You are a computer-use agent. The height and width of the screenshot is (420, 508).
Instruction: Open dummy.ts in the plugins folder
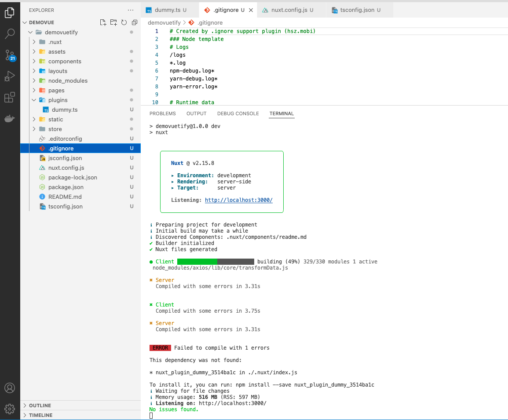point(80,110)
